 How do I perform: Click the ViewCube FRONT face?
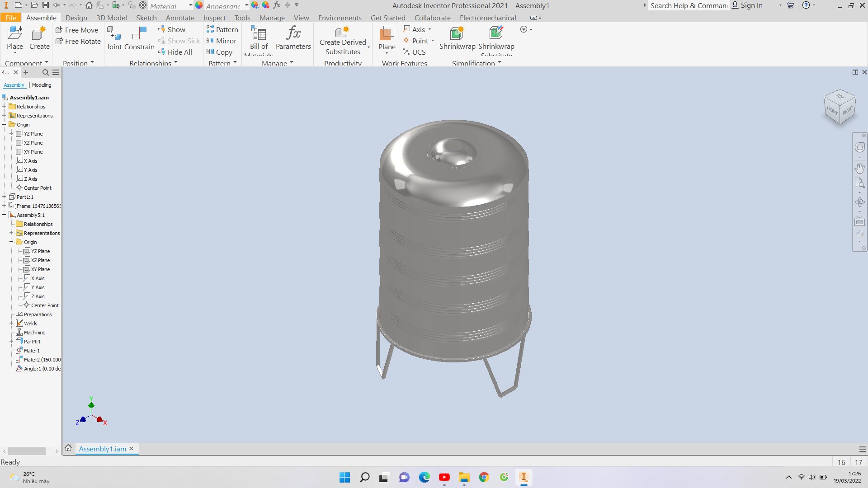click(x=831, y=110)
